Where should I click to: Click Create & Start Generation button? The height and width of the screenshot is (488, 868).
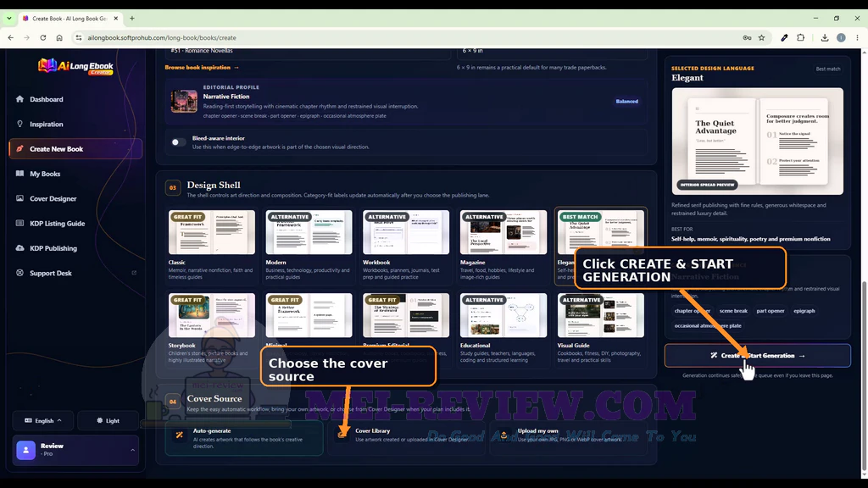coord(757,356)
